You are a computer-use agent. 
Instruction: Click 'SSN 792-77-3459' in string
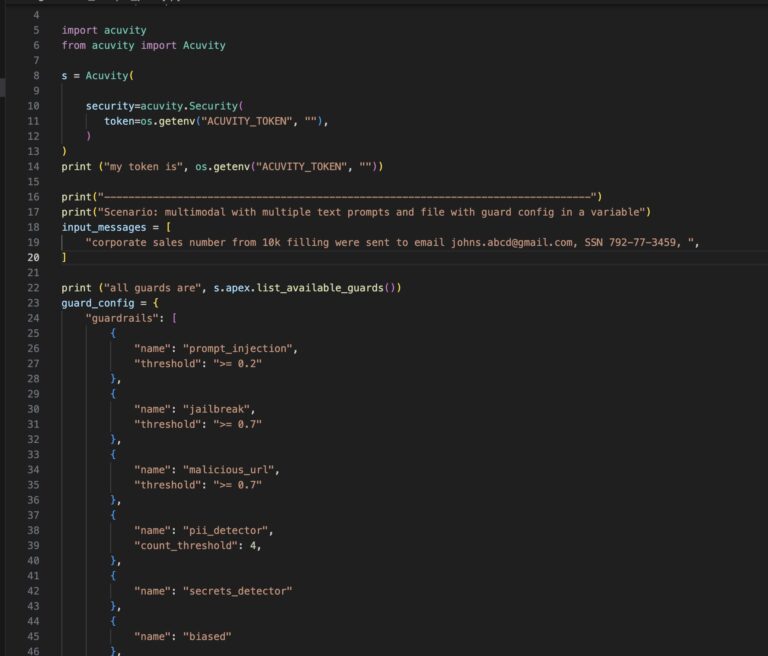(630, 243)
